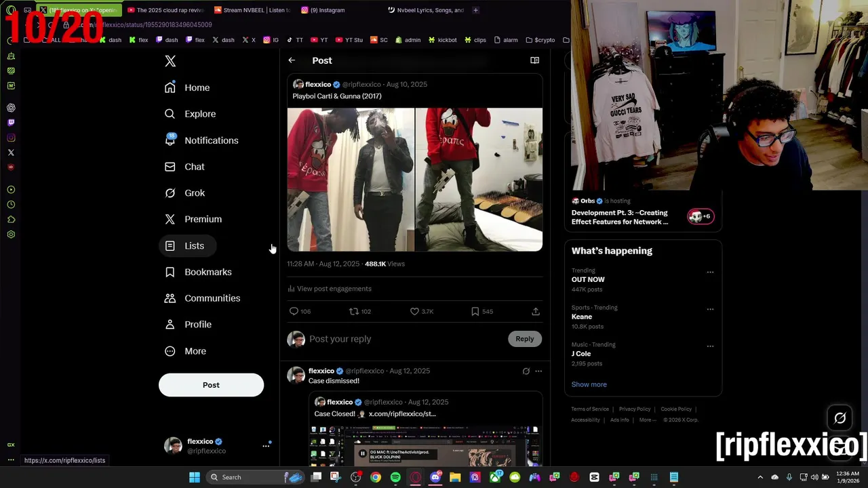Screen dimensions: 868x488
Task: Open File Explorer from the taskbar
Action: pos(455,477)
